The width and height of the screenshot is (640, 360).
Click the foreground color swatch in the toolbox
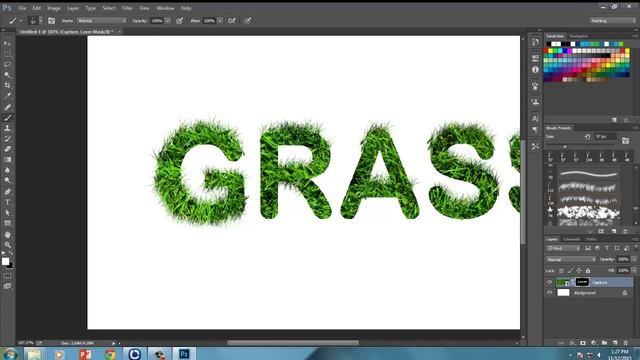pyautogui.click(x=5, y=261)
